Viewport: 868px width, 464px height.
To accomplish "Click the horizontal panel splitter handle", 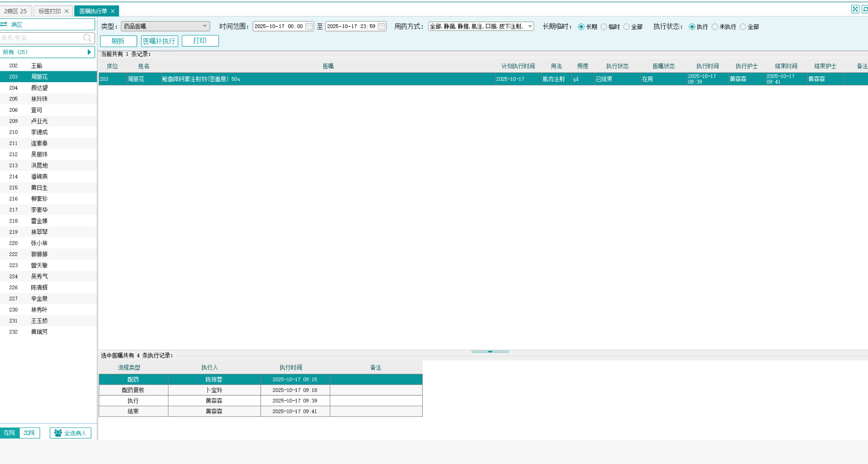I will click(x=490, y=351).
